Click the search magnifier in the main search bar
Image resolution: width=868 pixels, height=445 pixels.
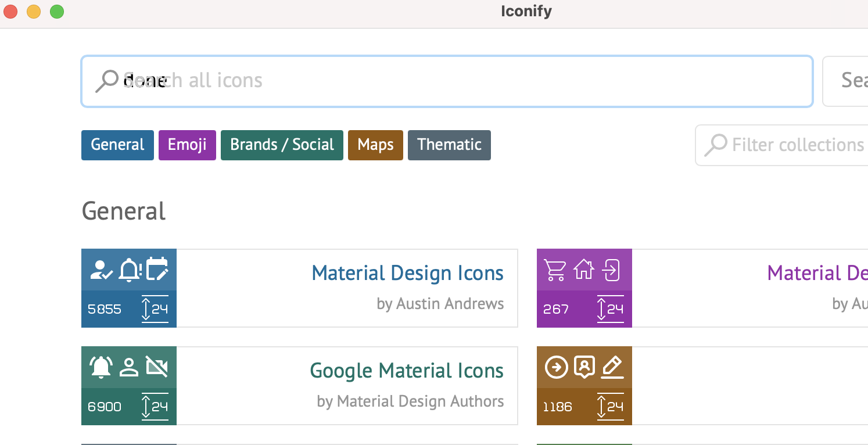[x=107, y=80]
